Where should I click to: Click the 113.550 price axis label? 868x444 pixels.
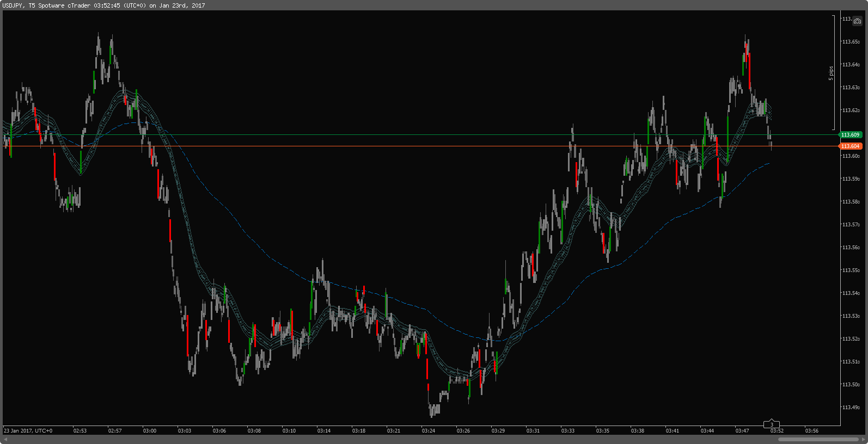[851, 270]
